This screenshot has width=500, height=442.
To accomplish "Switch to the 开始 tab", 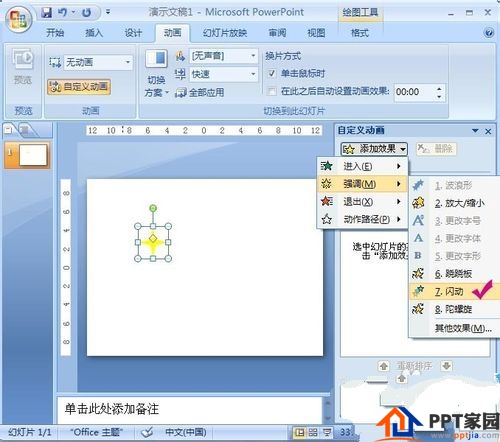I will (55, 33).
